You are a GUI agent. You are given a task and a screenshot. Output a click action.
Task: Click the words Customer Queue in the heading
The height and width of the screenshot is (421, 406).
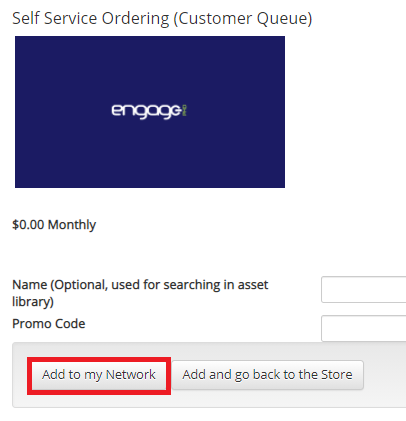coord(243,18)
